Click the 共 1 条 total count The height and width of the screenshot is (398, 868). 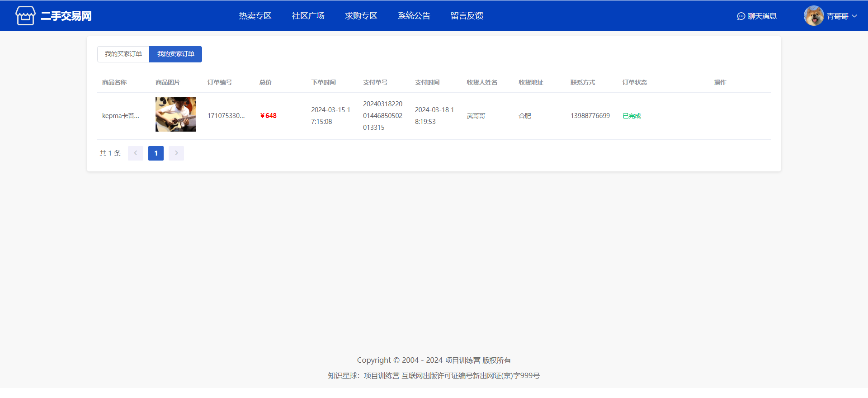pos(110,153)
